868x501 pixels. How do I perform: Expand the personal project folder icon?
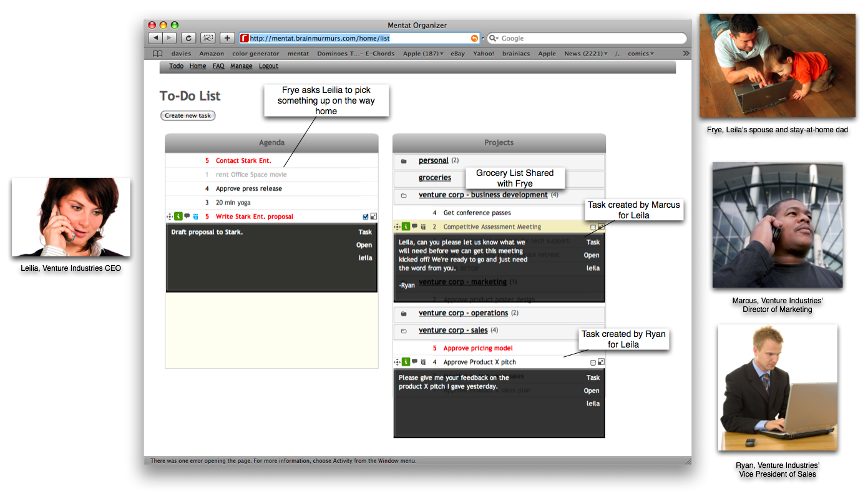pyautogui.click(x=404, y=161)
